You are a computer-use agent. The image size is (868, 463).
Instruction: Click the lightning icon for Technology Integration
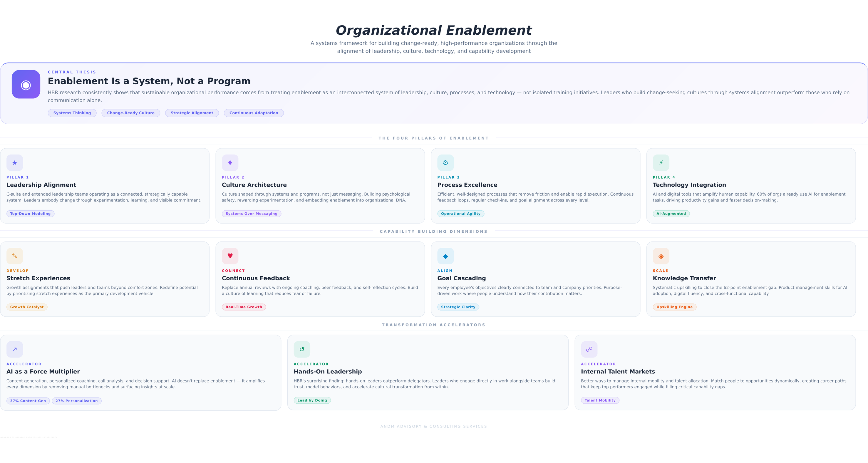coord(661,163)
